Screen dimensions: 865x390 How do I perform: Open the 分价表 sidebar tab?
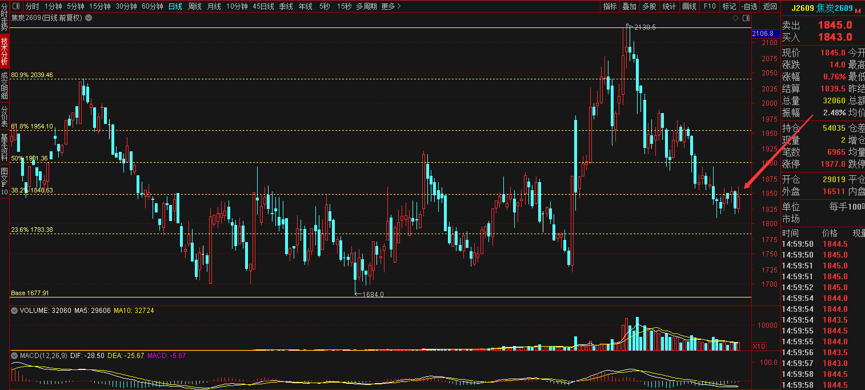(x=4, y=116)
